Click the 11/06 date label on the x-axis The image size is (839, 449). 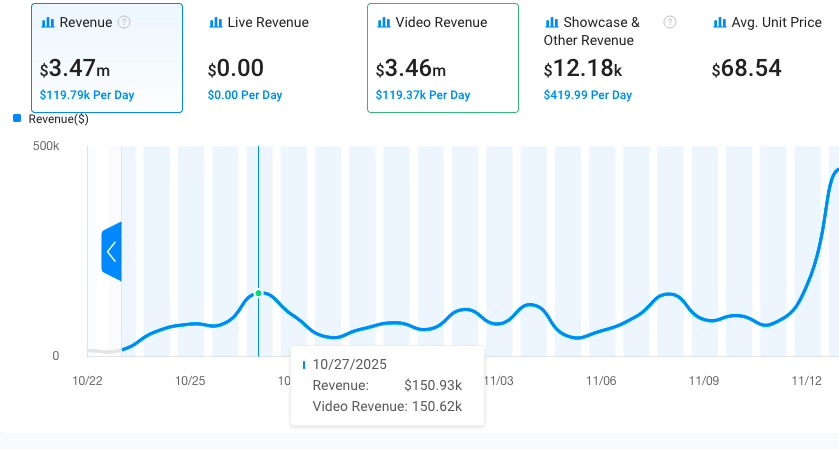click(601, 381)
